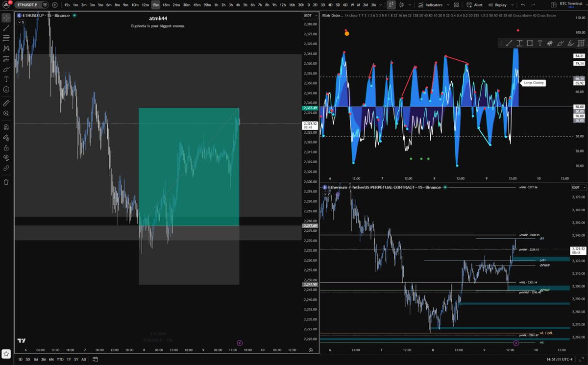The image size is (588, 365).
Task: Click the candlestick chart style button
Action: (391, 5)
